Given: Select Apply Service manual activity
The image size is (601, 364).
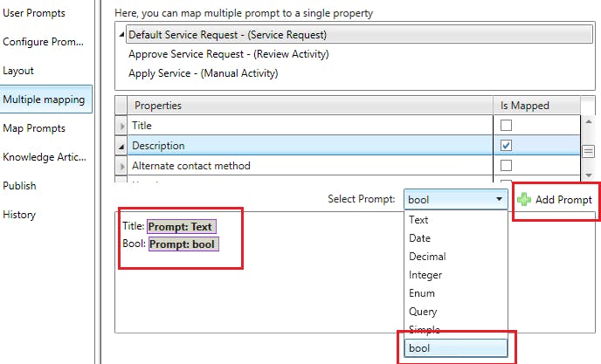Looking at the screenshot, I should click(x=203, y=73).
